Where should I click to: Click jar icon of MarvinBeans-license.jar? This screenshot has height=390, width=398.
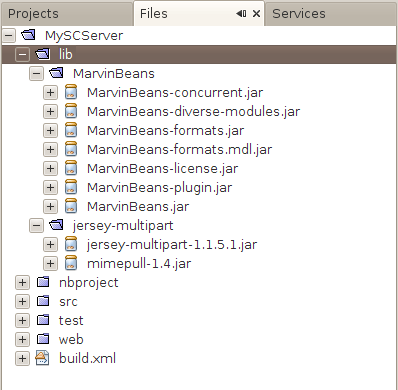[71, 168]
